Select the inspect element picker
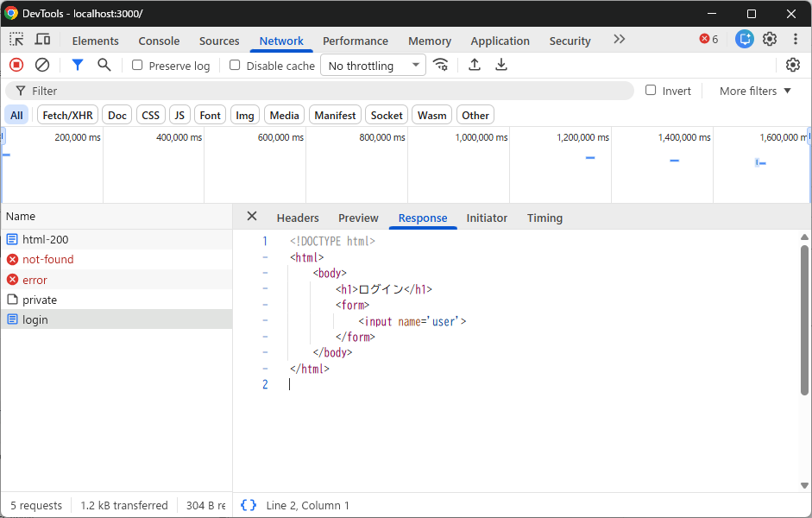 [16, 40]
